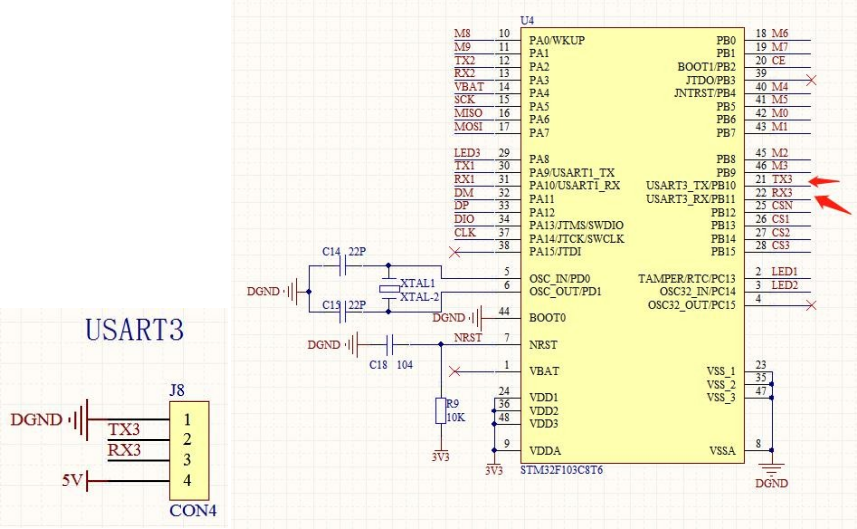
Task: Click the TX3 net label on connector J8
Action: (x=124, y=430)
